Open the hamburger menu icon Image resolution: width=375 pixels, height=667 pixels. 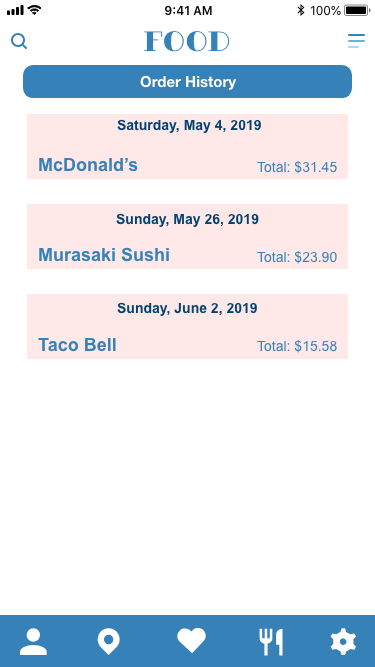point(356,41)
